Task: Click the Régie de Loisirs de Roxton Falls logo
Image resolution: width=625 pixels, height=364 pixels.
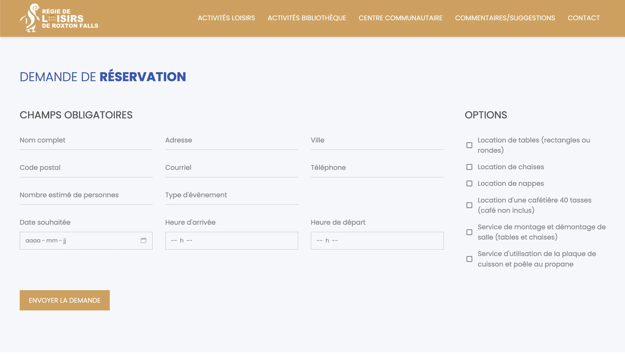Action: 59,18
